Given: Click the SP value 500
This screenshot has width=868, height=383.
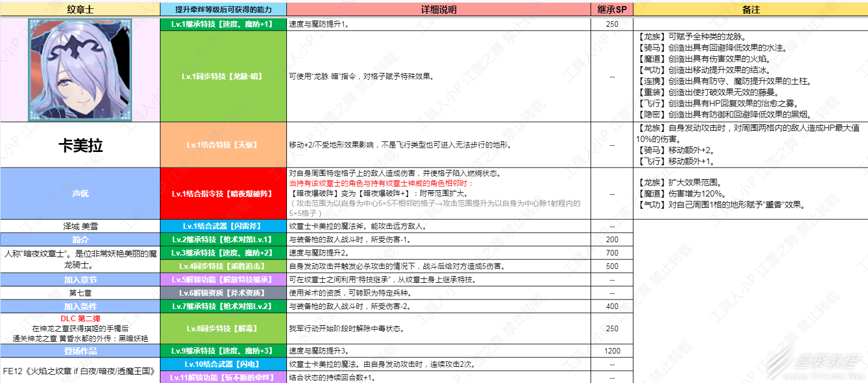Looking at the screenshot, I should [x=612, y=266].
